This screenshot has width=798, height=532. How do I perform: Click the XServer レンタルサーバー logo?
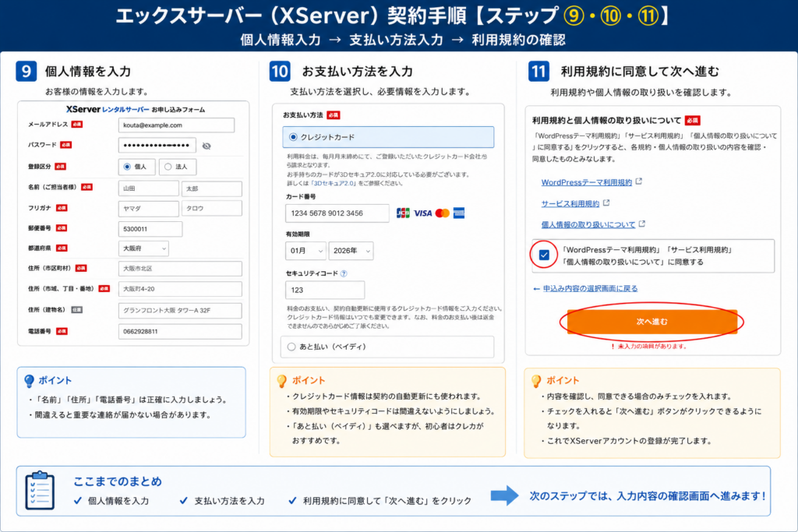[x=108, y=109]
